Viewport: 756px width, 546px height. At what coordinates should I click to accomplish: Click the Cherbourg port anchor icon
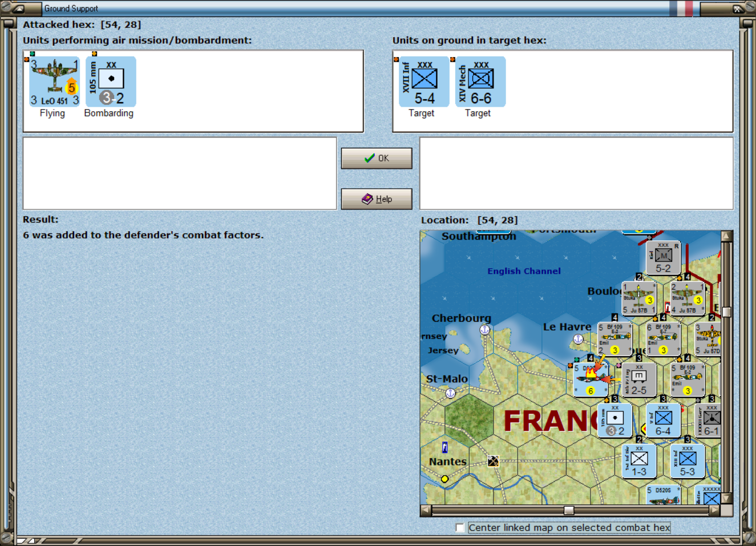point(485,330)
